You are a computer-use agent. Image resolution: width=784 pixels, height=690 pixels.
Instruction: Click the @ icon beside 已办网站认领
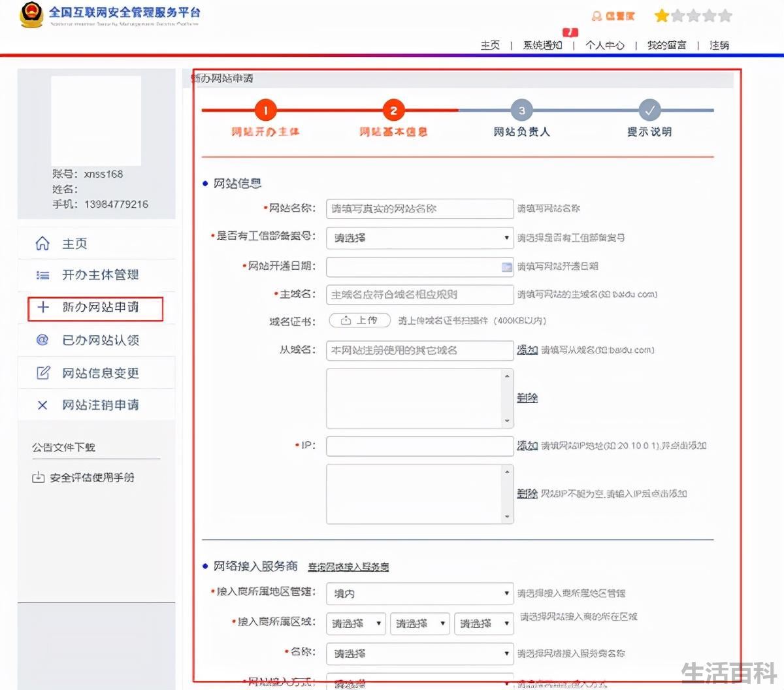click(42, 340)
